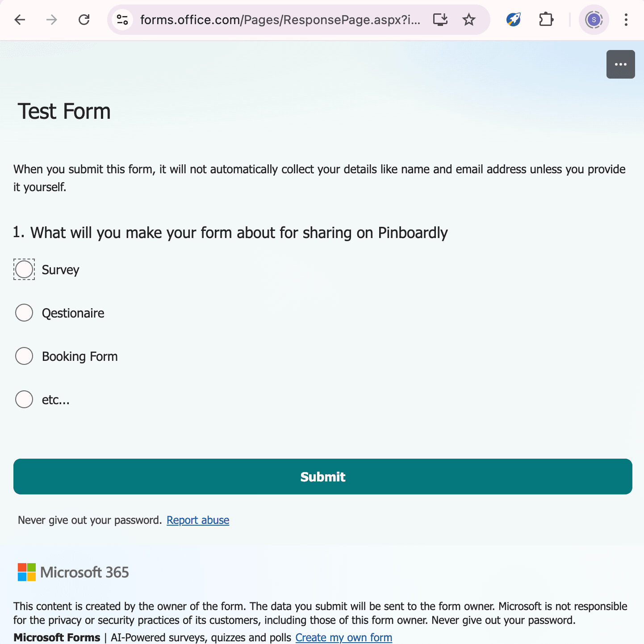This screenshot has height=644, width=644.
Task: Select the Survey radio option
Action: (x=24, y=269)
